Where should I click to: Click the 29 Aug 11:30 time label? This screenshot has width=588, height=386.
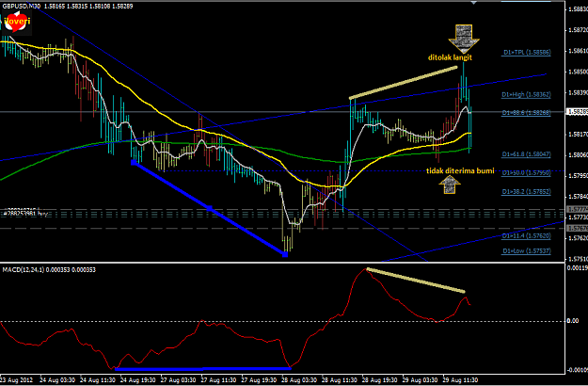[x=460, y=380]
